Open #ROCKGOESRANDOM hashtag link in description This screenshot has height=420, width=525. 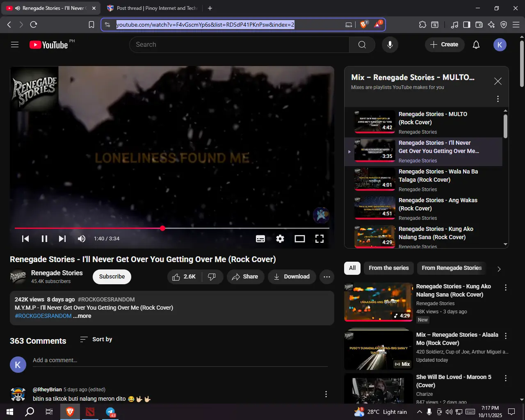(43, 316)
